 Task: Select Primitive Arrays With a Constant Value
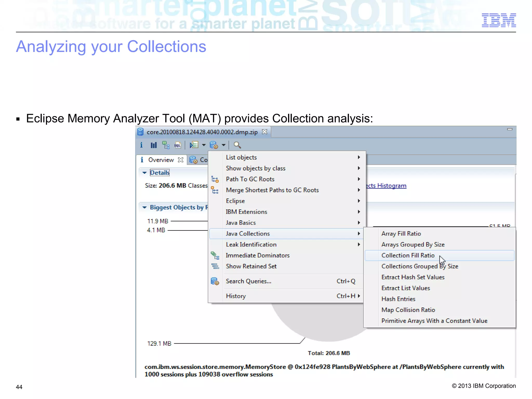click(440, 321)
